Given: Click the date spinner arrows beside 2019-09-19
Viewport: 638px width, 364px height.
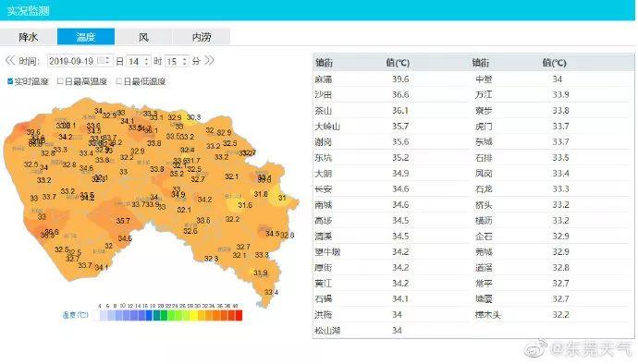Looking at the screenshot, I should point(107,61).
